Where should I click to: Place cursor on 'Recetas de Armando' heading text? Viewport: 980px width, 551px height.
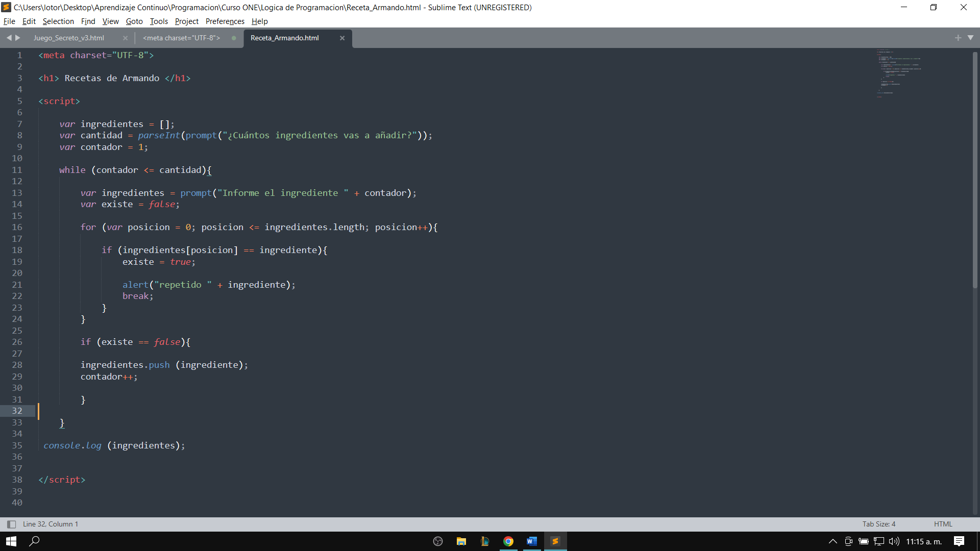point(112,78)
